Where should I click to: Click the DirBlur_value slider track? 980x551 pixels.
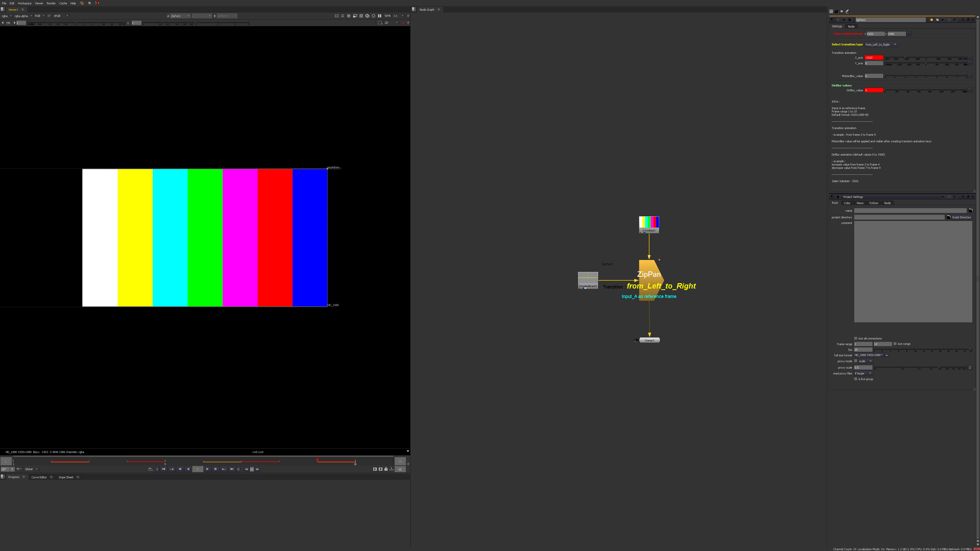(x=924, y=90)
